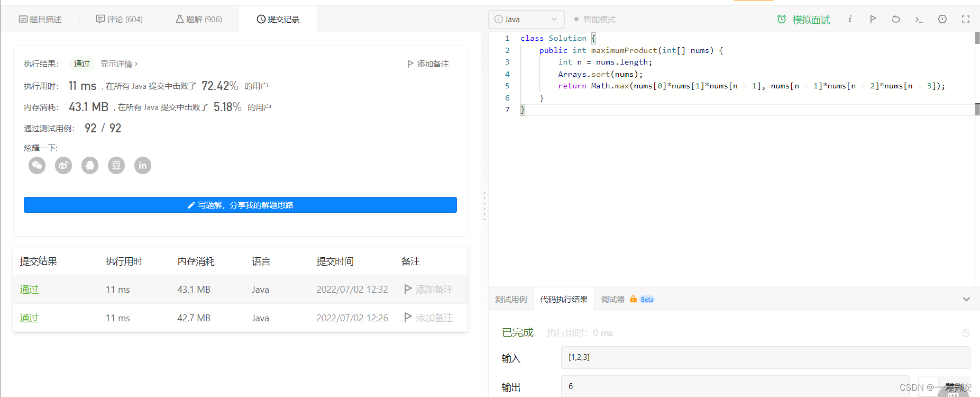The width and height of the screenshot is (980, 397).
Task: Open the 12:26 通过 submission
Action: coord(29,318)
